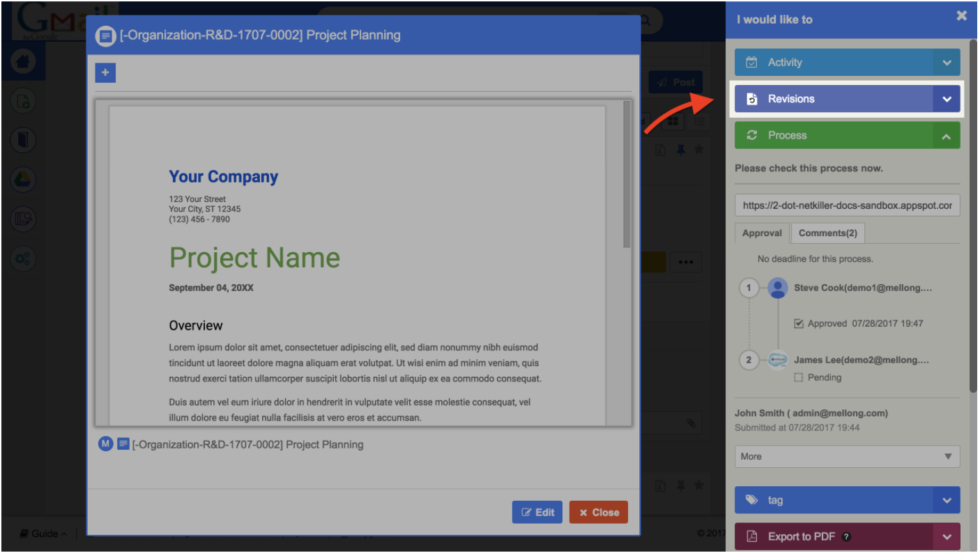This screenshot has height=553, width=980.
Task: Click Steve Cook's avatar in the approval flow
Action: [x=778, y=288]
